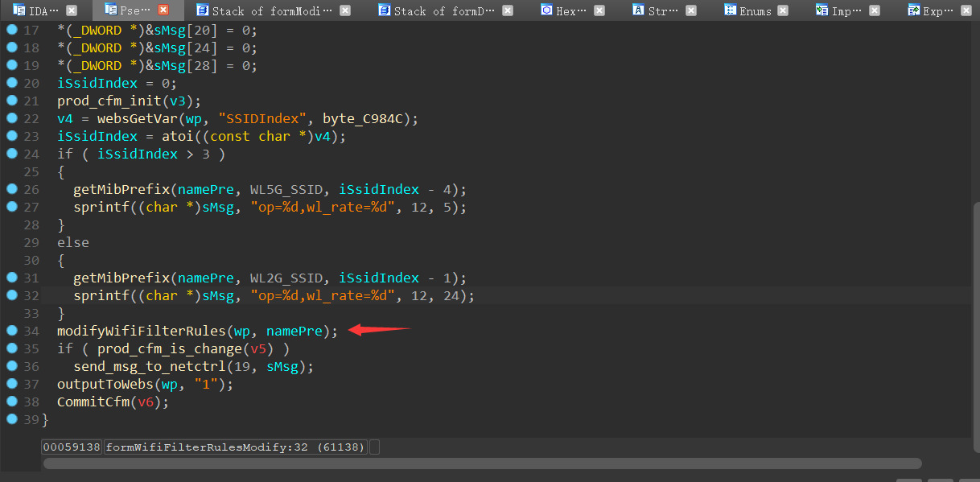Click getMibPrefix on line 26

tap(121, 189)
